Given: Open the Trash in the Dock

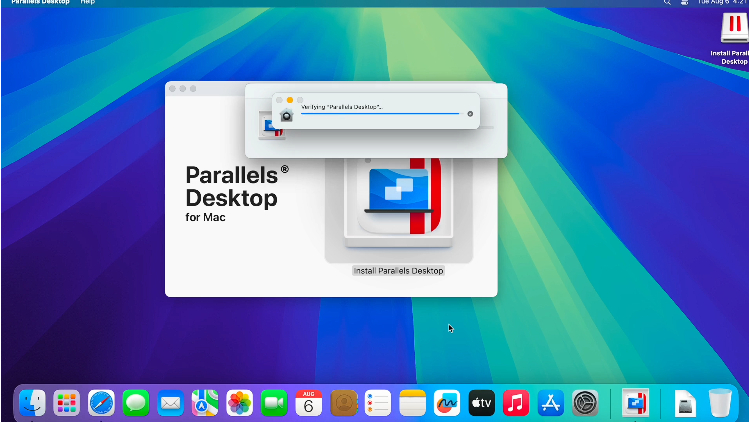Looking at the screenshot, I should pyautogui.click(x=720, y=403).
